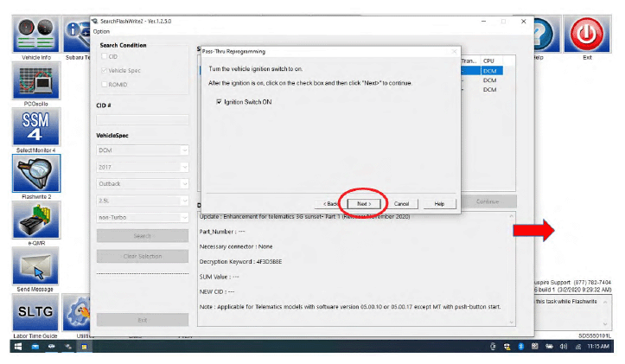The image size is (625, 364).
Task: Click the Decryption Keyword 4F3D5B8E line
Action: pyautogui.click(x=240, y=261)
